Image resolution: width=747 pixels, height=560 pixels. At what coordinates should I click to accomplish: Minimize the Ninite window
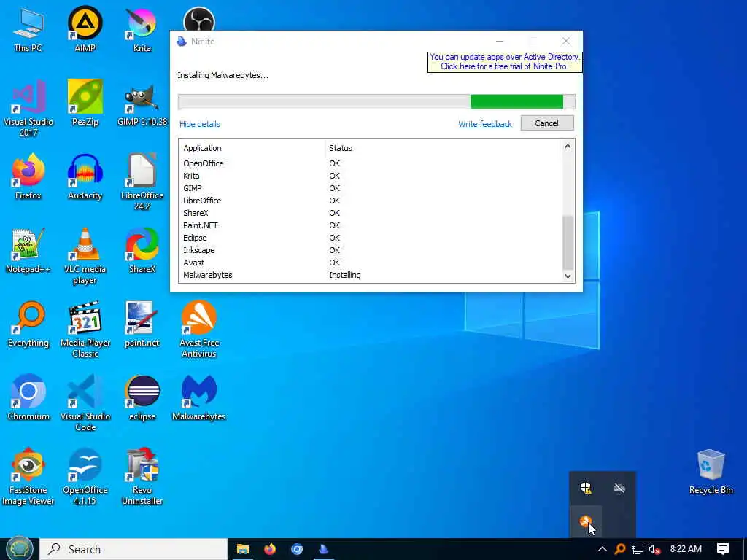pos(499,41)
